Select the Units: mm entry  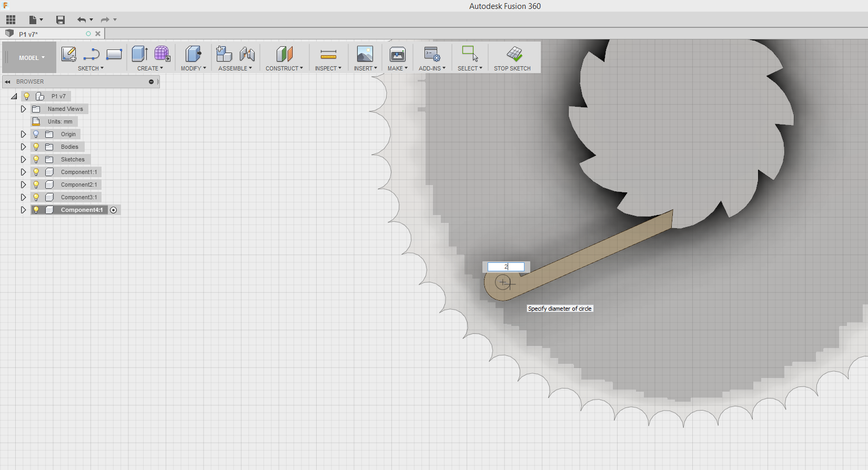tap(60, 121)
